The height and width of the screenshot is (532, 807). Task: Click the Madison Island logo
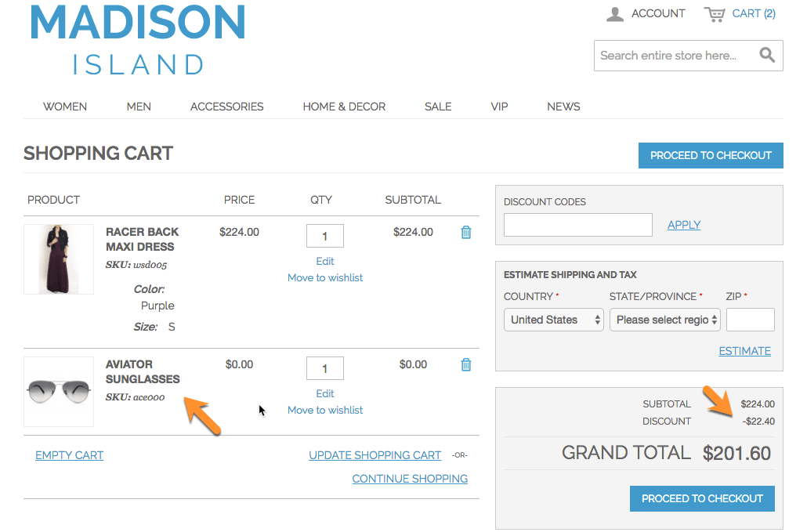click(138, 39)
